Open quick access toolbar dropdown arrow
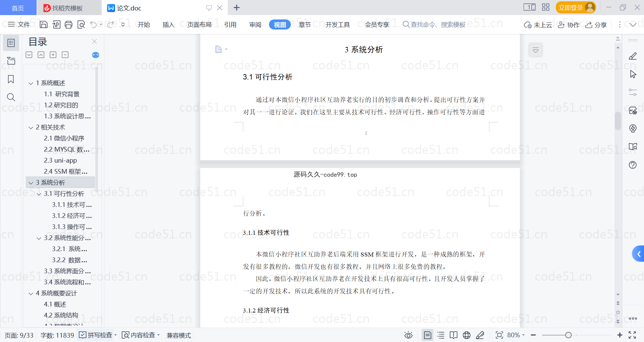The height and width of the screenshot is (342, 644). (x=123, y=24)
